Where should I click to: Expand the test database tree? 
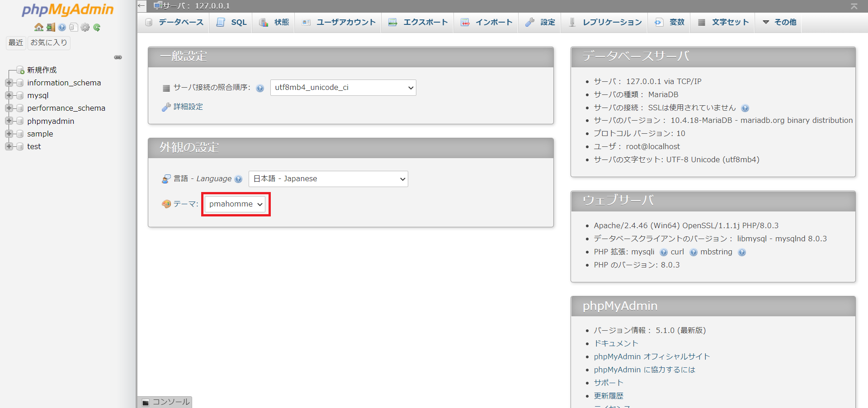pos(9,146)
